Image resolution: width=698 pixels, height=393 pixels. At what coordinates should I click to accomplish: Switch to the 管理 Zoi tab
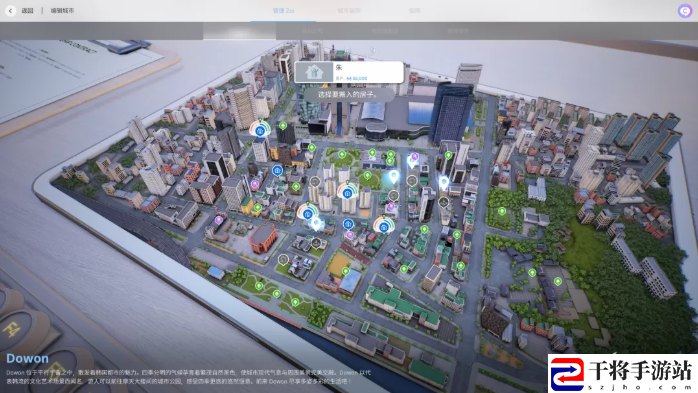tap(284, 10)
